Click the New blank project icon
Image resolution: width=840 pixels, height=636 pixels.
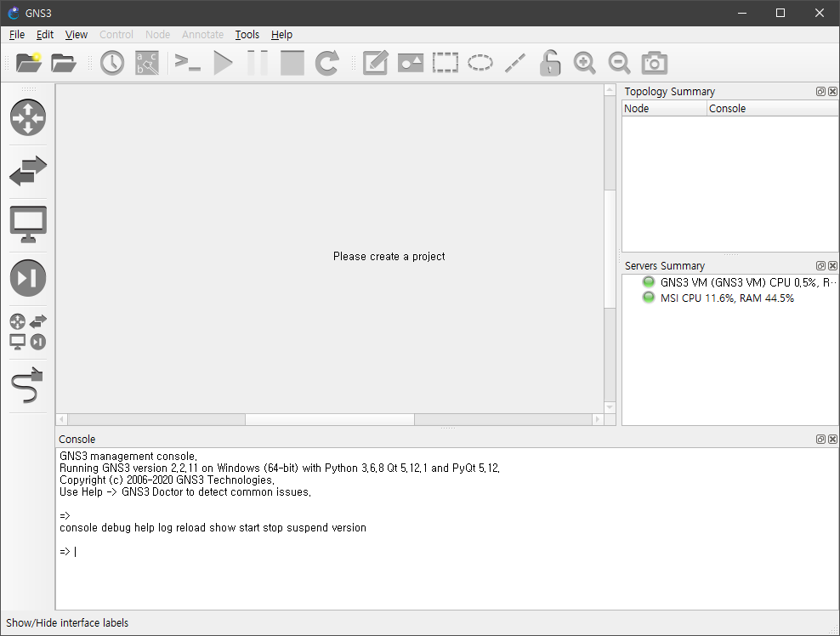pos(29,63)
